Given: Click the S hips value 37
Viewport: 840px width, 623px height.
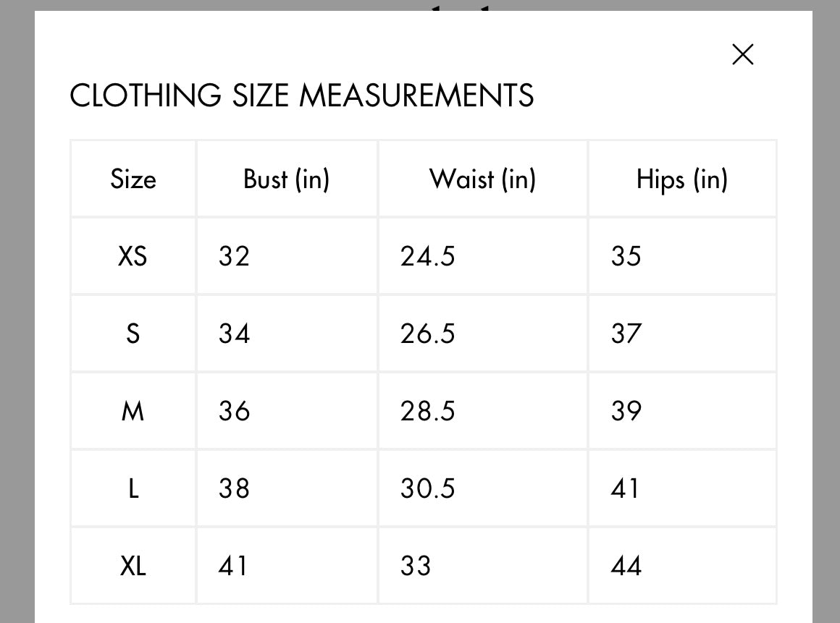Looking at the screenshot, I should click(626, 334).
